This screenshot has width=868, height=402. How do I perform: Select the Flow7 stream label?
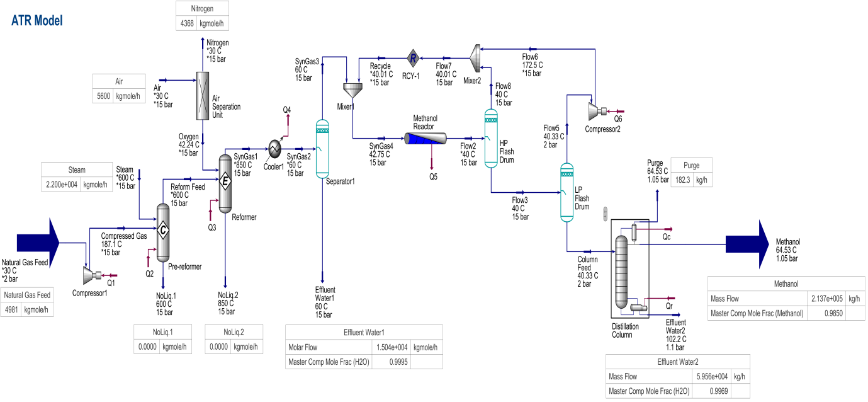point(444,66)
